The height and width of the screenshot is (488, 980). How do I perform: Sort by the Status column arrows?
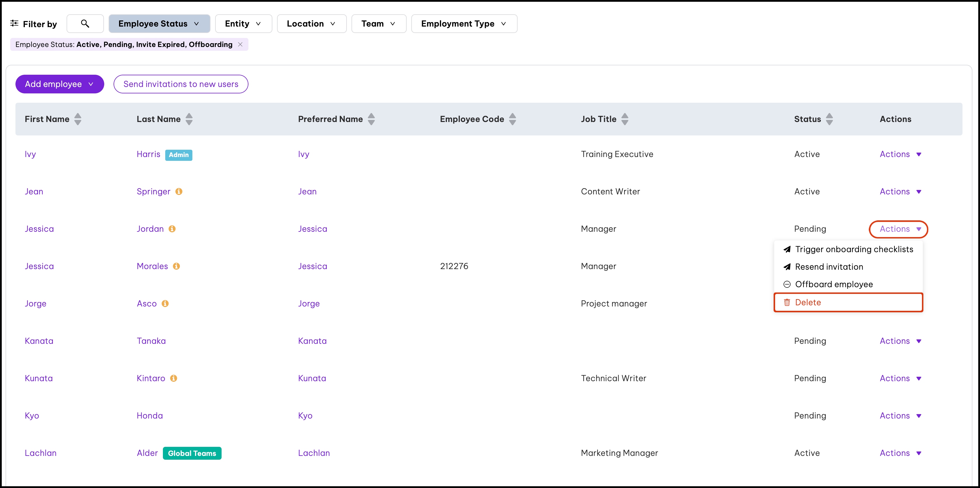point(829,119)
